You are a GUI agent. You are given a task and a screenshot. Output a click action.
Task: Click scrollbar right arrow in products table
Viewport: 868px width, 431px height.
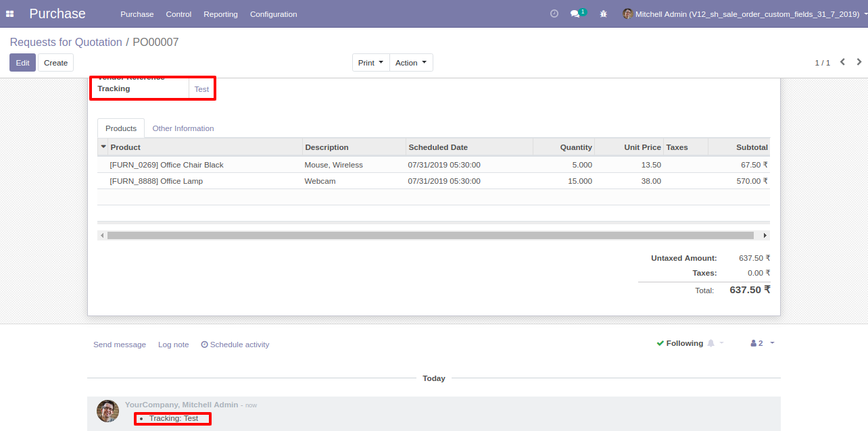tap(765, 236)
